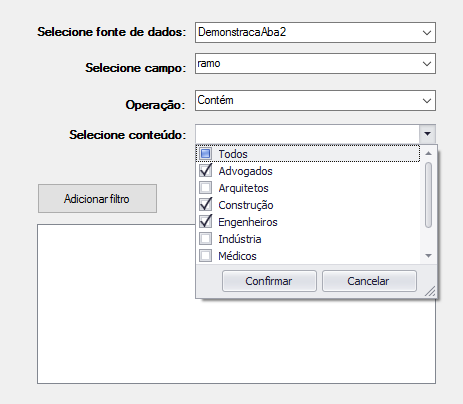
Task: Tick the Indústria checkbox
Action: (x=205, y=239)
